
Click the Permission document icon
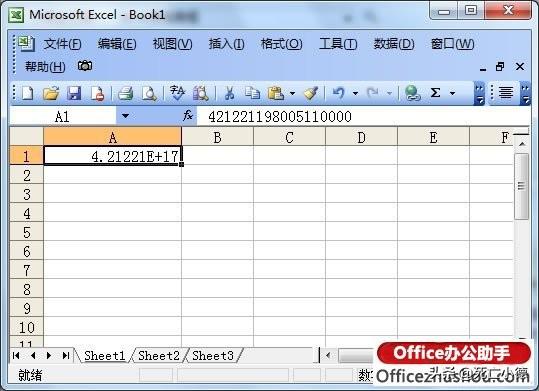click(x=97, y=93)
